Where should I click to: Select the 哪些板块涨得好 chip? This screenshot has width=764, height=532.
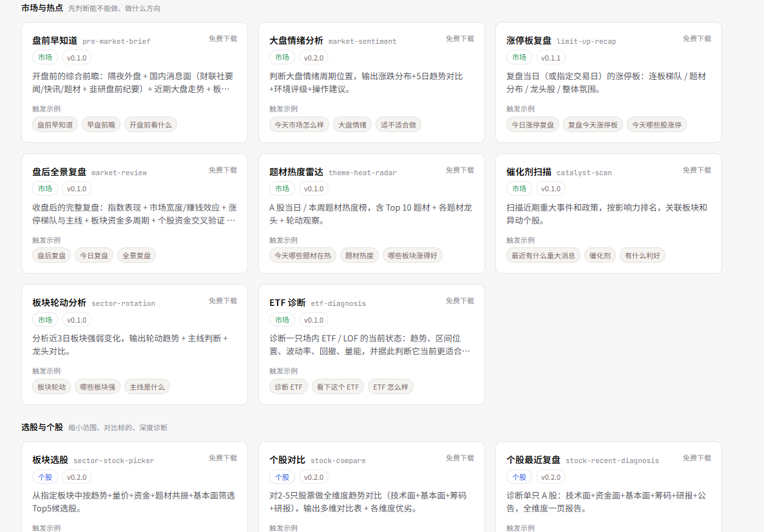point(413,255)
